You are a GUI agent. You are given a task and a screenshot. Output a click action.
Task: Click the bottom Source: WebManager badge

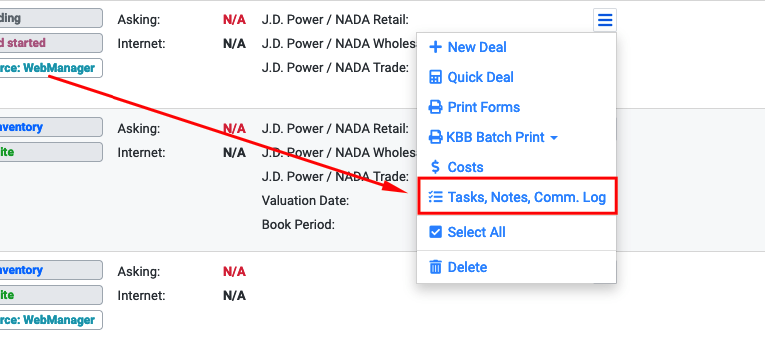pyautogui.click(x=51, y=320)
